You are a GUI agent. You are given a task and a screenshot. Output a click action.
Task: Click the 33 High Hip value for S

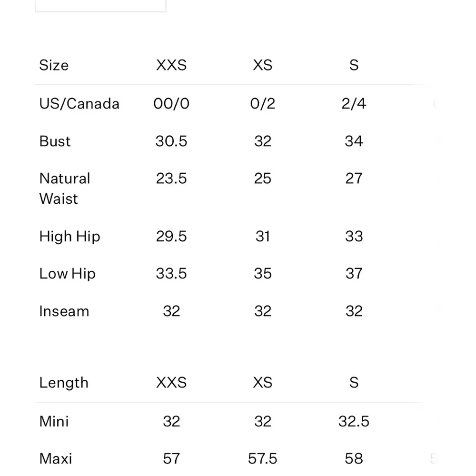pos(354,237)
